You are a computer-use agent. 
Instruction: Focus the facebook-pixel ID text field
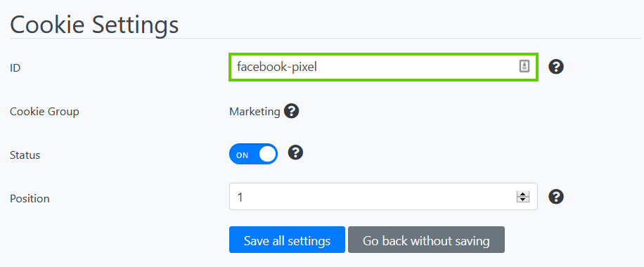(383, 67)
